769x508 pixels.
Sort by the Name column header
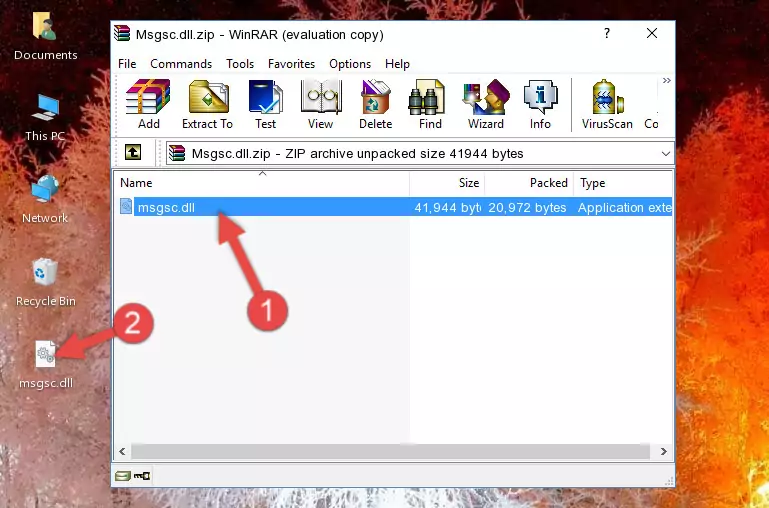point(262,183)
